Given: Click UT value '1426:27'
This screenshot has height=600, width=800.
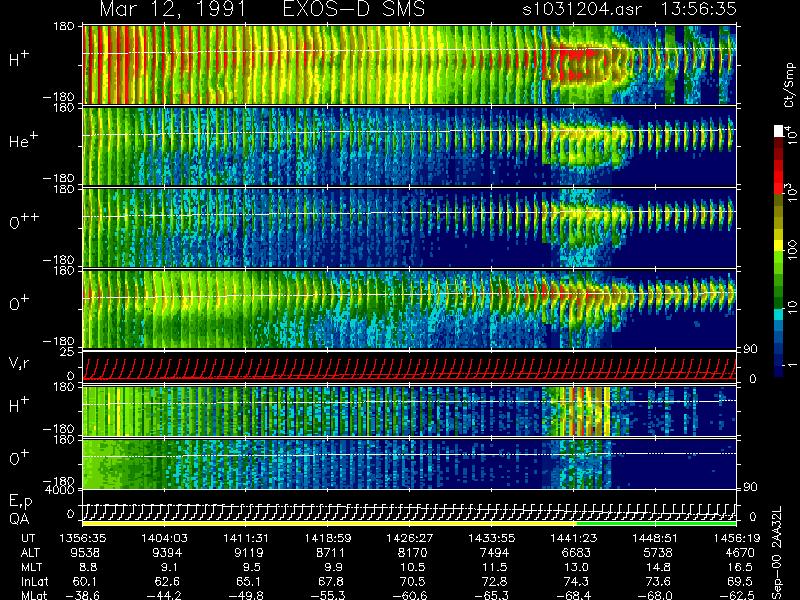Looking at the screenshot, I should pos(409,538).
